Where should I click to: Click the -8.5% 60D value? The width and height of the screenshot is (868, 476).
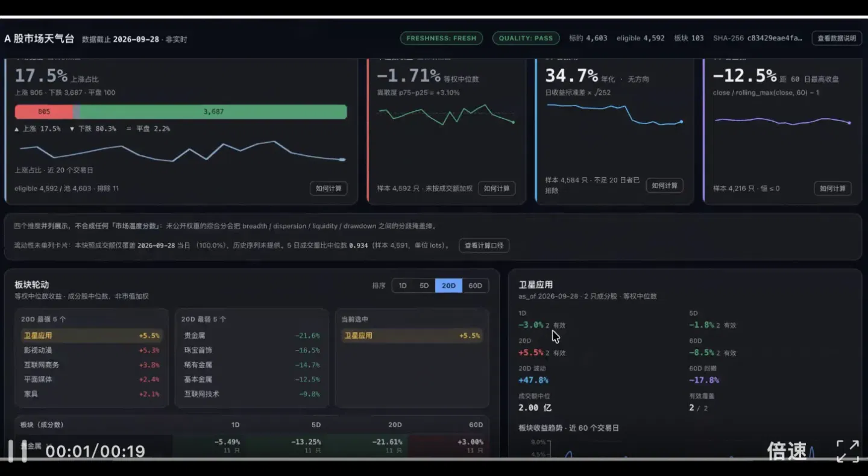(x=702, y=352)
